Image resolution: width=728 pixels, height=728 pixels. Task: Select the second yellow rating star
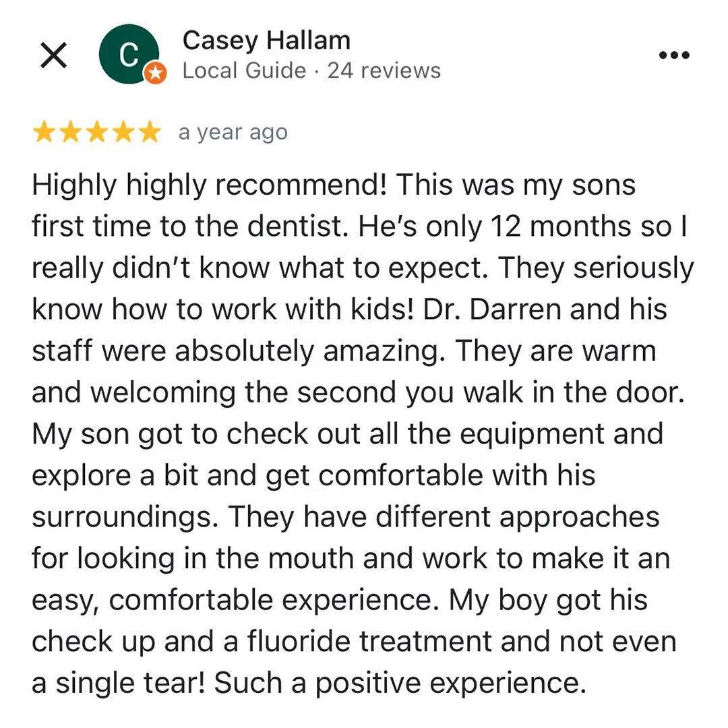pos(71,132)
